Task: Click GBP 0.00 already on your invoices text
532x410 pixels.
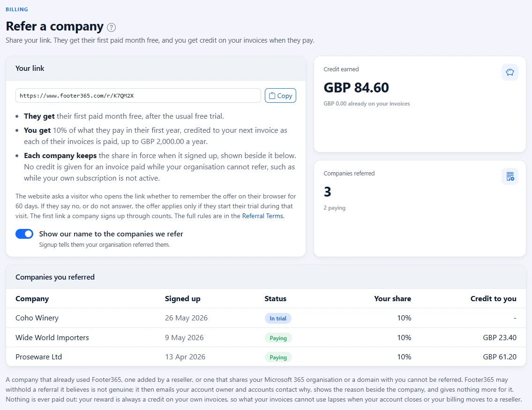Action: point(367,104)
